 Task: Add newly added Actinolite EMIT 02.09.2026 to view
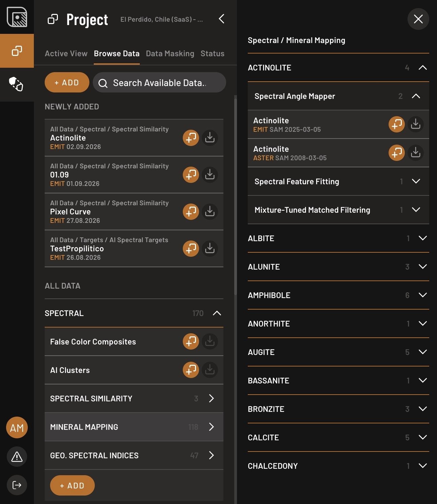coord(191,138)
